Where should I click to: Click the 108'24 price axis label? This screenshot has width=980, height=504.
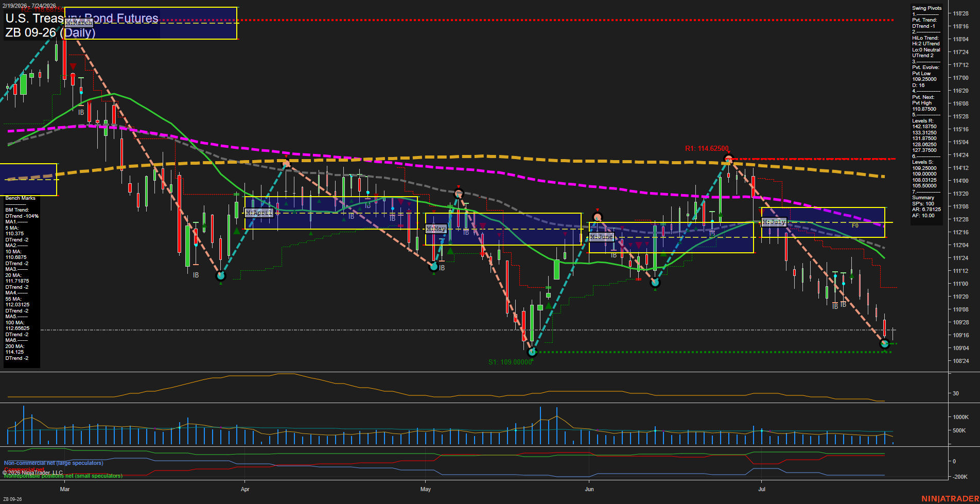point(961,361)
